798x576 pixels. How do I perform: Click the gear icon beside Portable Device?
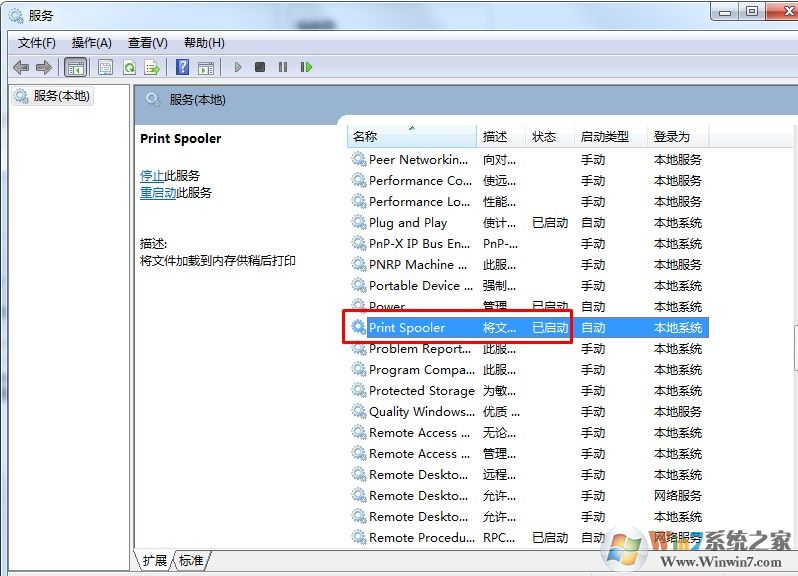(x=358, y=285)
